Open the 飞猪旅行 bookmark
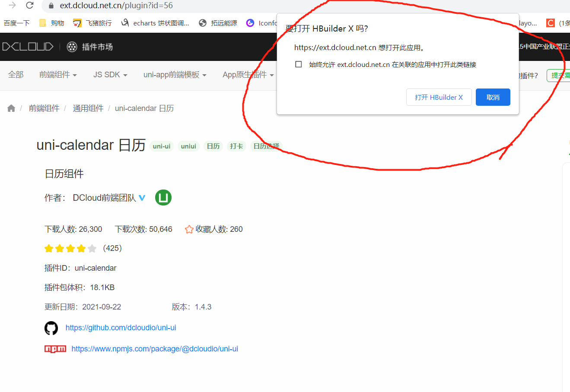 click(93, 23)
